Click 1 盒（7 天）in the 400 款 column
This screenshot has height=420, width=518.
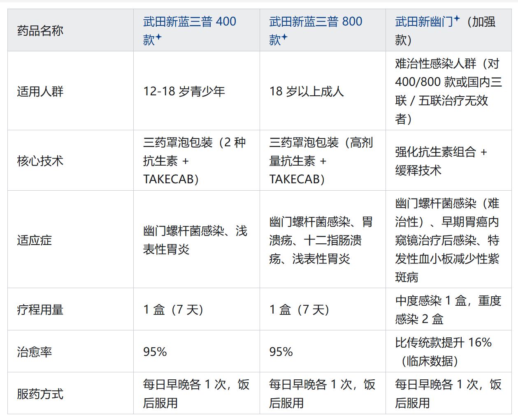pyautogui.click(x=173, y=309)
